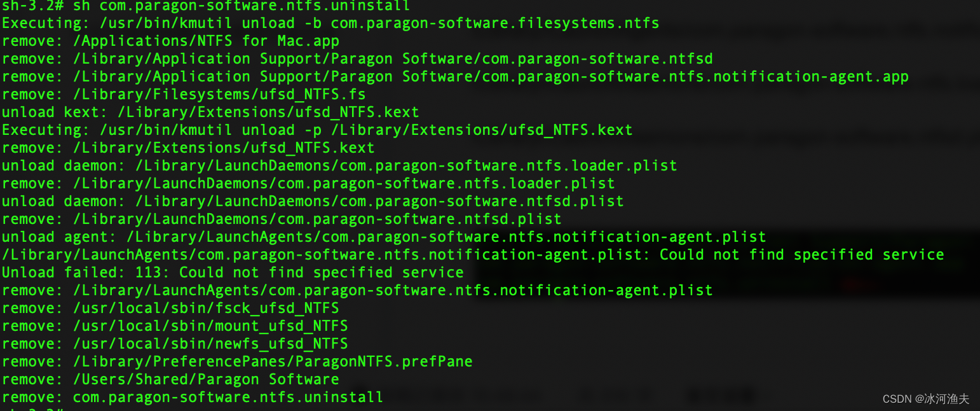Click the fsck_ufsd_NTFS removal line
The width and height of the screenshot is (980, 411).
point(170,309)
